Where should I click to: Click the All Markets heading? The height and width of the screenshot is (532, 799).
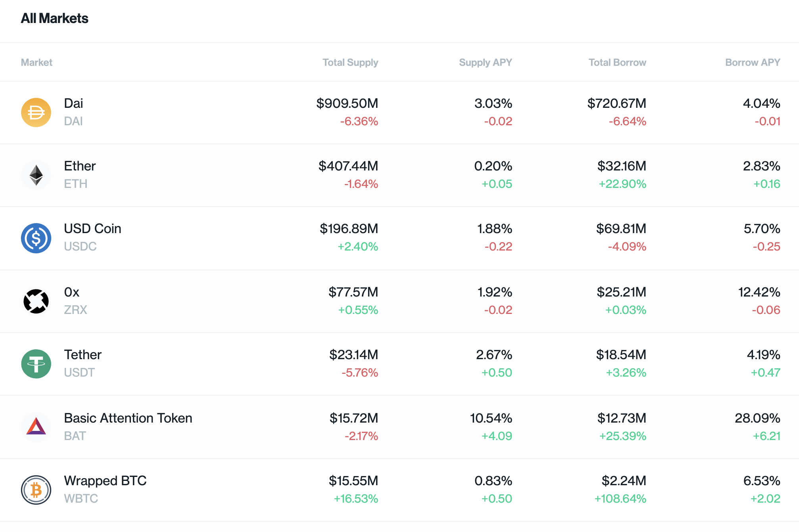(55, 18)
